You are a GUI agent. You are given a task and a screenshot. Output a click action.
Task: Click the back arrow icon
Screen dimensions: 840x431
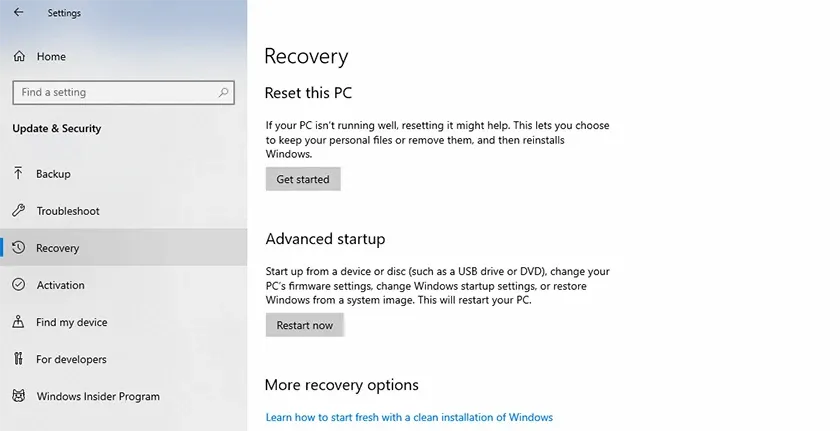pos(19,12)
